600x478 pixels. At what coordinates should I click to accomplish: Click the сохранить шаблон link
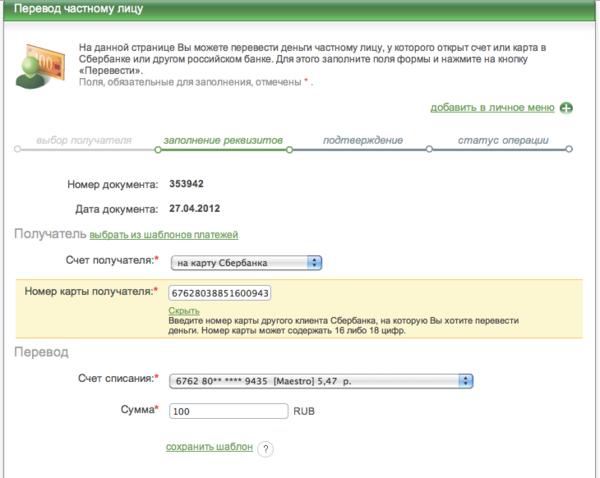(x=209, y=447)
